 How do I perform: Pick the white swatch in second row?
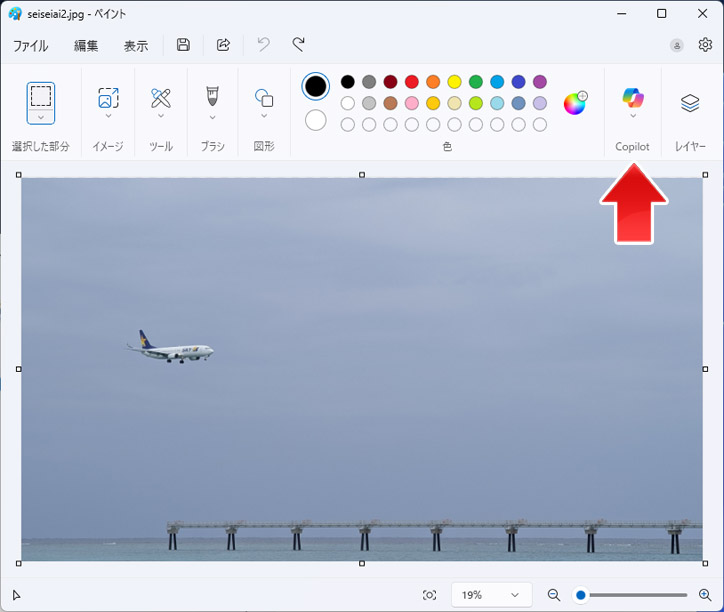point(348,103)
